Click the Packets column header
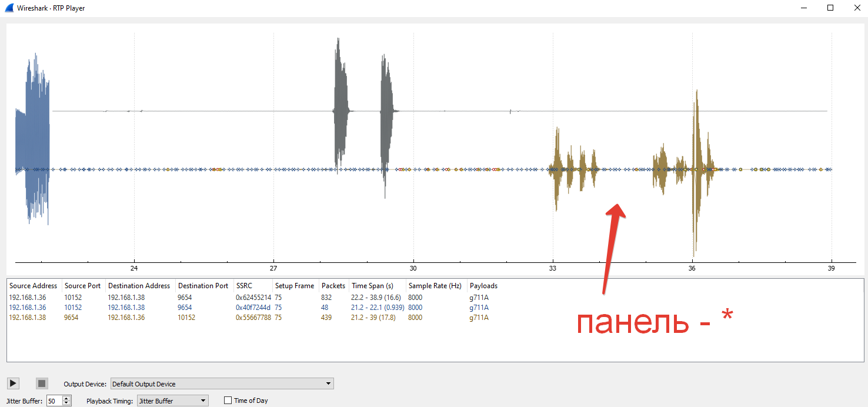The width and height of the screenshot is (868, 407). click(x=333, y=286)
